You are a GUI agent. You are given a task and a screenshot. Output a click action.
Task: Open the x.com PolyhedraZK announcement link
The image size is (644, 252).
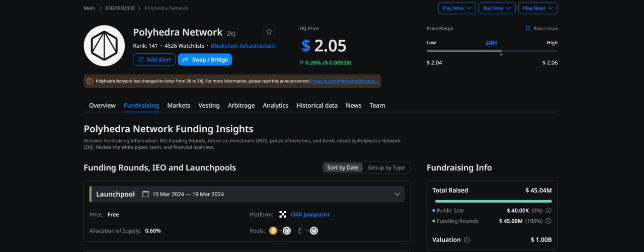click(x=345, y=81)
